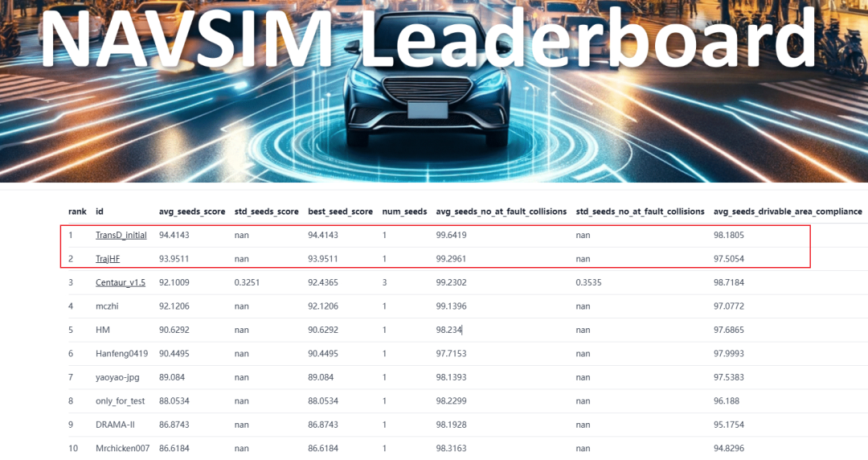Image resolution: width=868 pixels, height=460 pixels.
Task: Open the TrajHF submission link
Action: coord(108,259)
